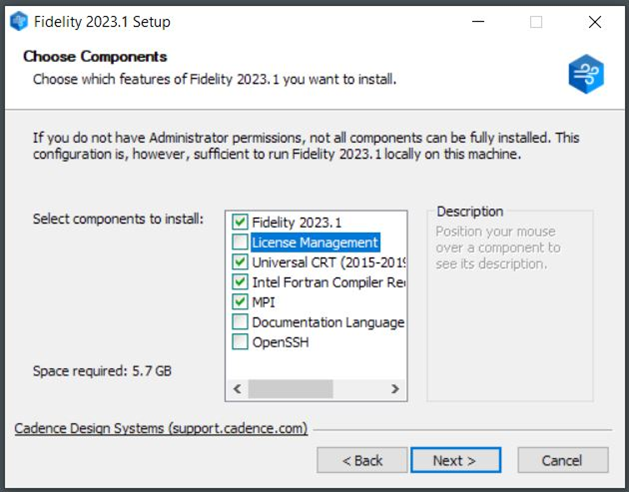Select the Documentation Language entry text

tap(328, 322)
